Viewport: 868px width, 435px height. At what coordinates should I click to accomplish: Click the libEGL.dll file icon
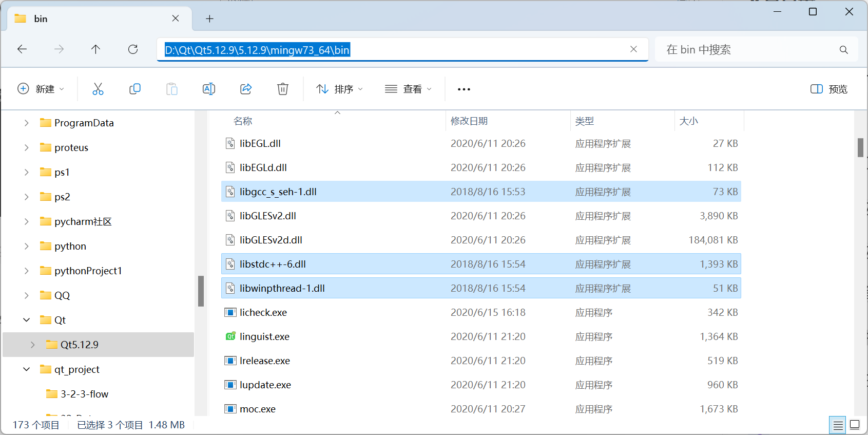(230, 143)
